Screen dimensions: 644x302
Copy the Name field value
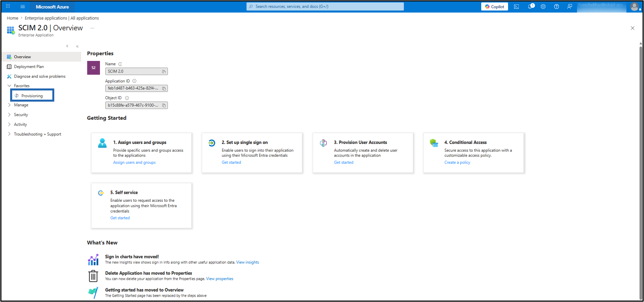click(x=164, y=71)
